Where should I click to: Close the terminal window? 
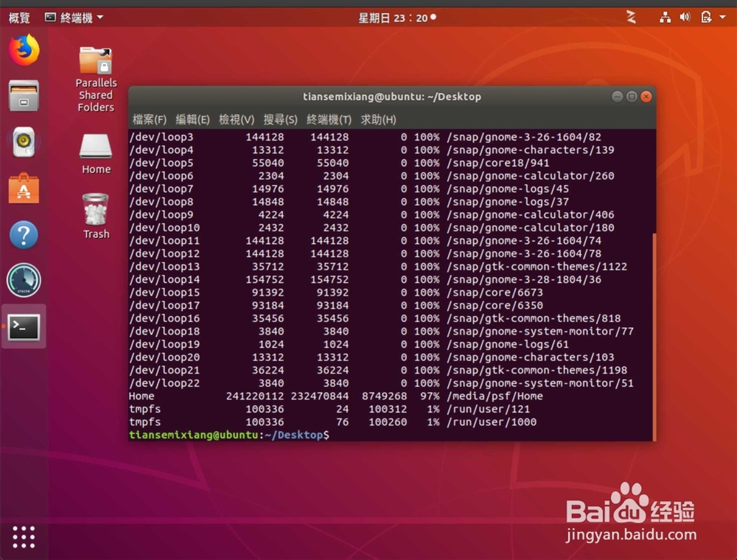[x=646, y=97]
